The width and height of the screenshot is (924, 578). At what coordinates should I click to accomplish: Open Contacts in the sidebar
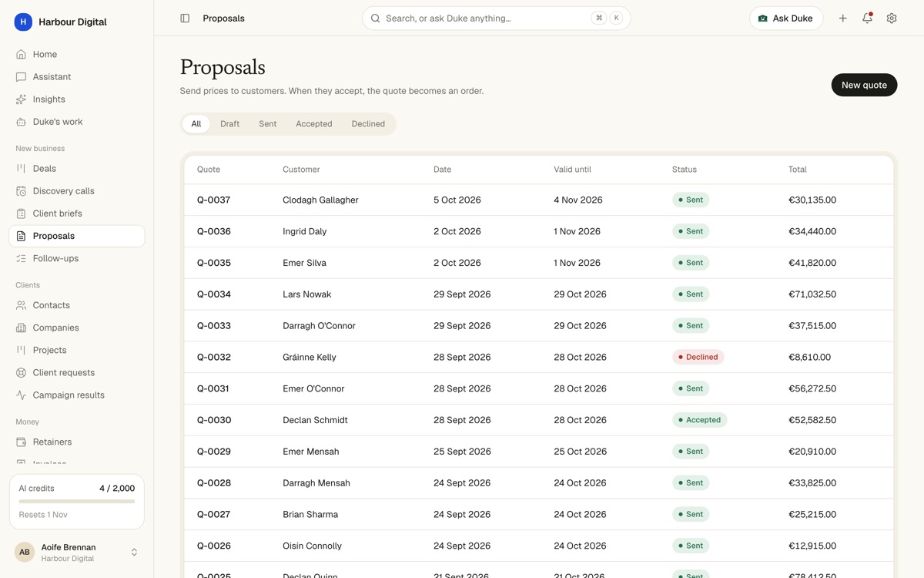(x=77, y=305)
